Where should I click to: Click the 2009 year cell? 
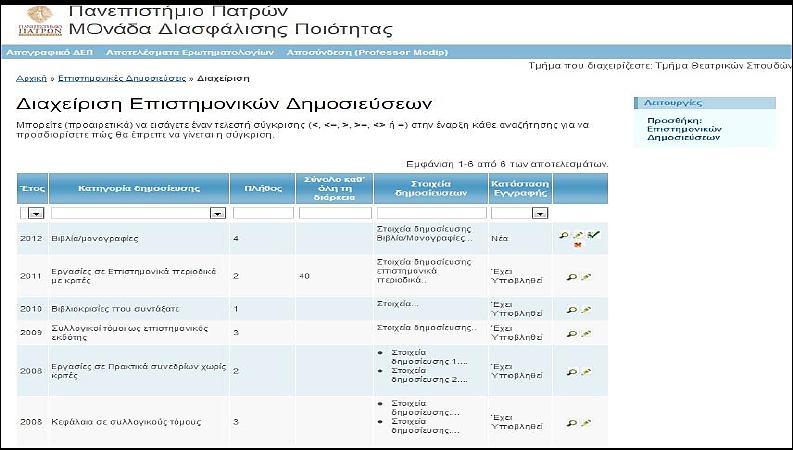31,333
